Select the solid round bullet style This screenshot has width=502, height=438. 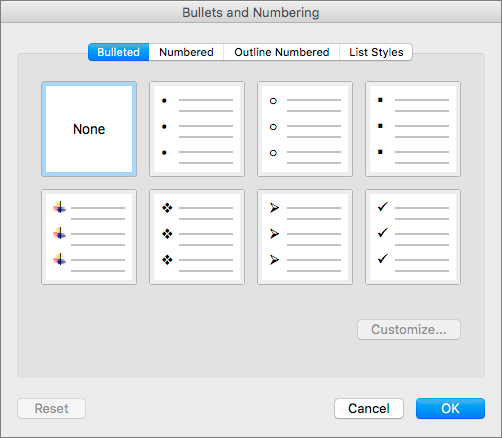tap(197, 129)
